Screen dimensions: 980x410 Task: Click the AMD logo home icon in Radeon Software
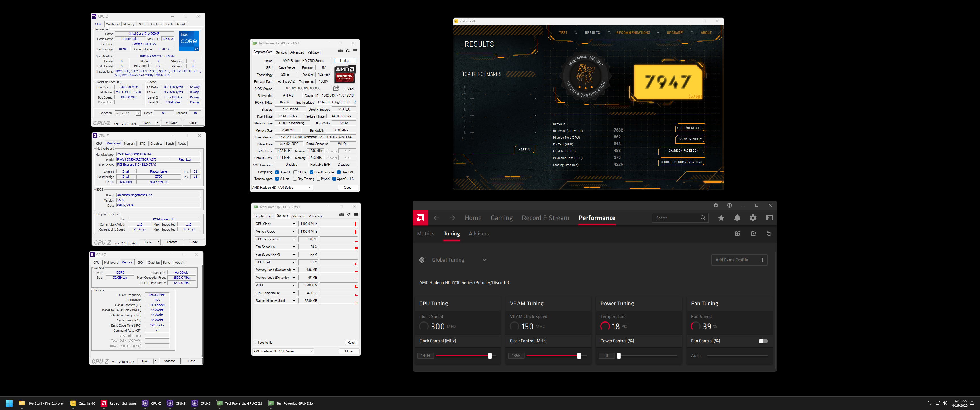point(420,218)
